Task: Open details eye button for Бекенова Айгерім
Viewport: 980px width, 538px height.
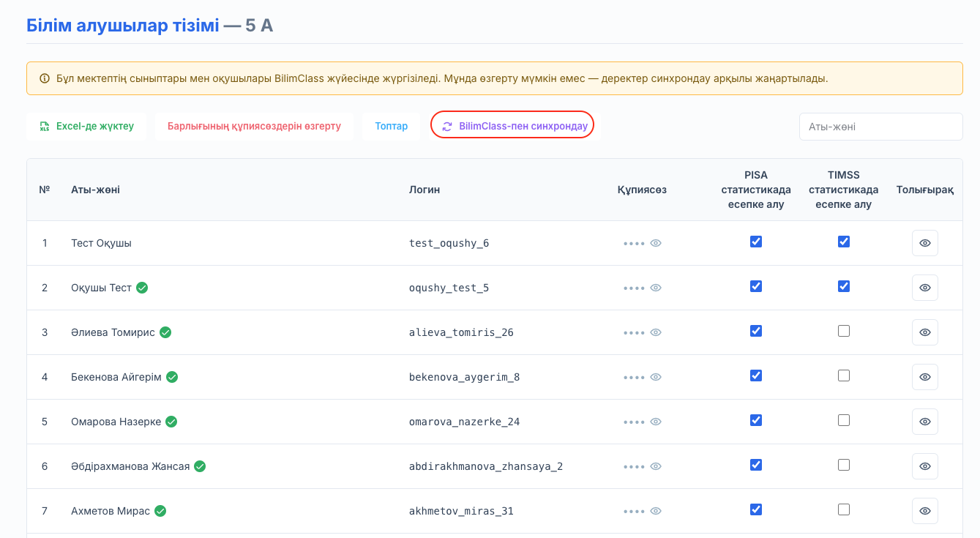Action: 924,377
